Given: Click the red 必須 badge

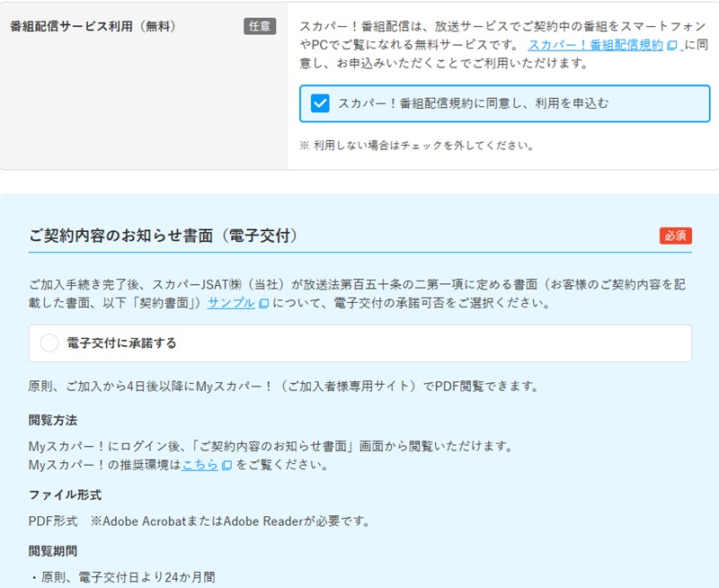Looking at the screenshot, I should coord(675,236).
